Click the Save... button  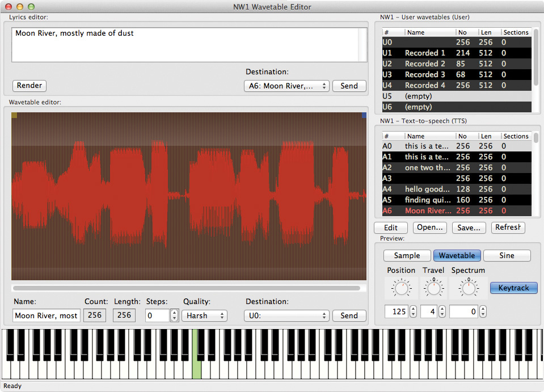click(x=469, y=227)
